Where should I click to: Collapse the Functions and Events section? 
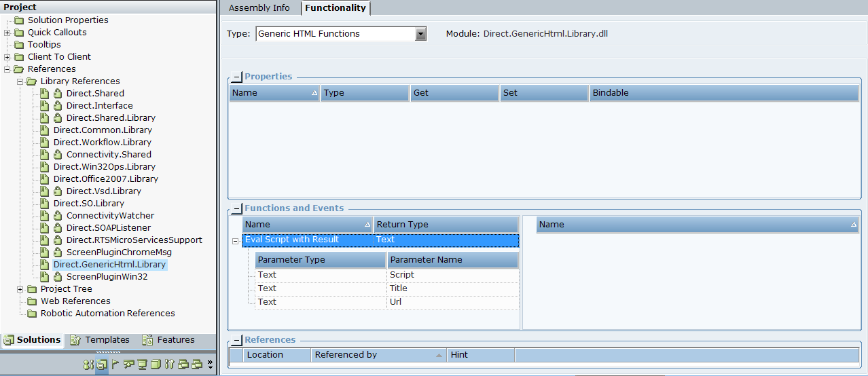point(236,209)
